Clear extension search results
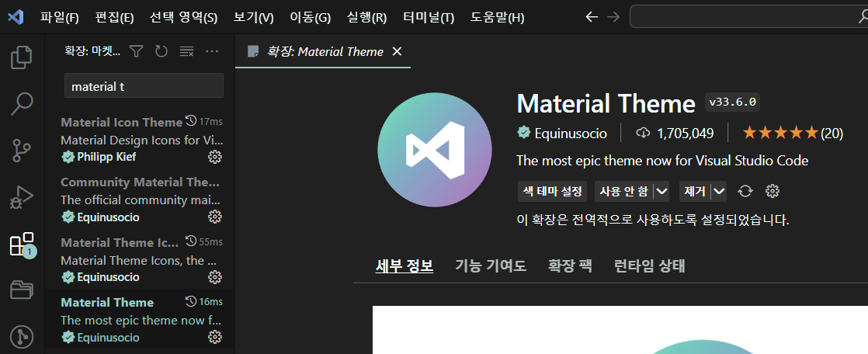 tap(186, 51)
